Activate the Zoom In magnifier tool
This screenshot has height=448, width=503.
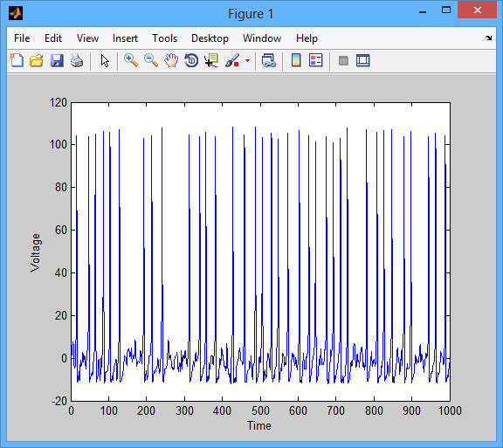131,60
